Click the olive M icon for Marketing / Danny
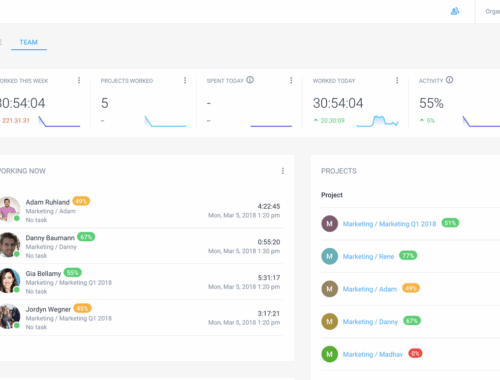The height and width of the screenshot is (380, 500). click(x=330, y=322)
